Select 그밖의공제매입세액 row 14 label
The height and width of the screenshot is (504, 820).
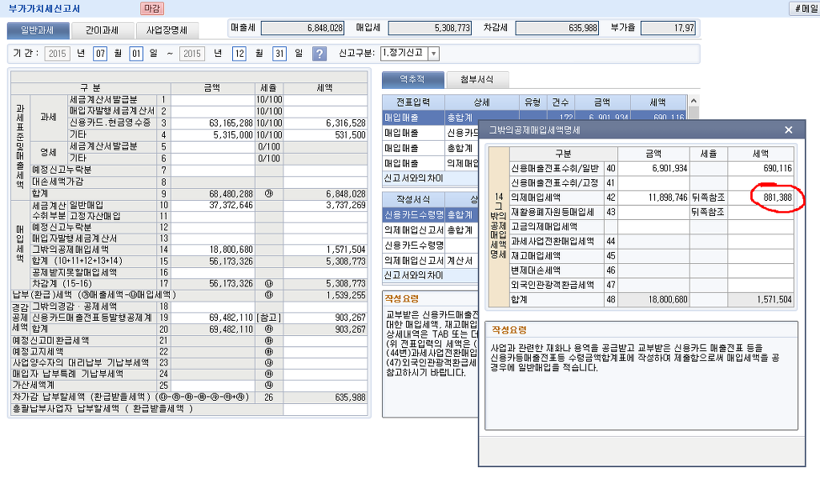coord(70,250)
